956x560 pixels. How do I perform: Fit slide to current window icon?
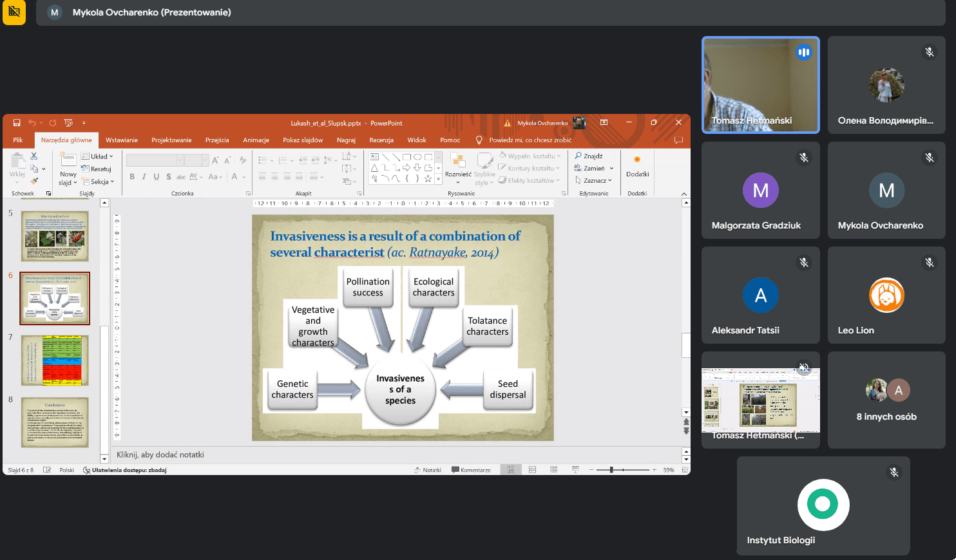pos(684,470)
